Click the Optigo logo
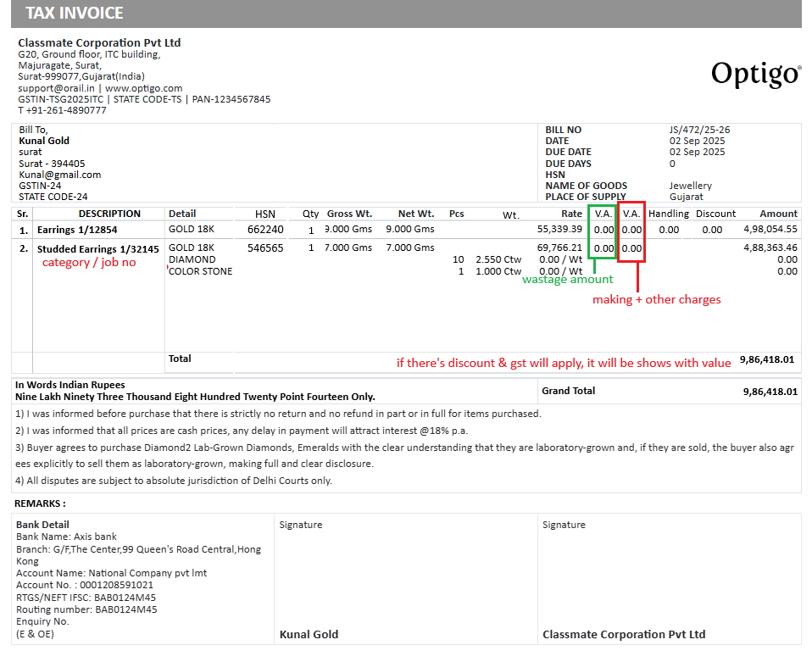 (x=756, y=74)
